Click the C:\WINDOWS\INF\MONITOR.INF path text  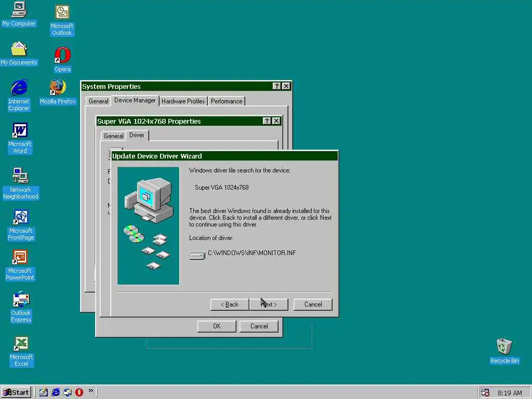[x=252, y=253]
